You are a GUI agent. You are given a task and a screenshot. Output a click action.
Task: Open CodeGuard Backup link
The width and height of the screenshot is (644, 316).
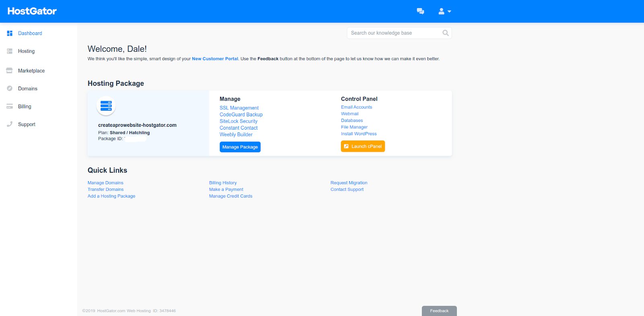(241, 115)
